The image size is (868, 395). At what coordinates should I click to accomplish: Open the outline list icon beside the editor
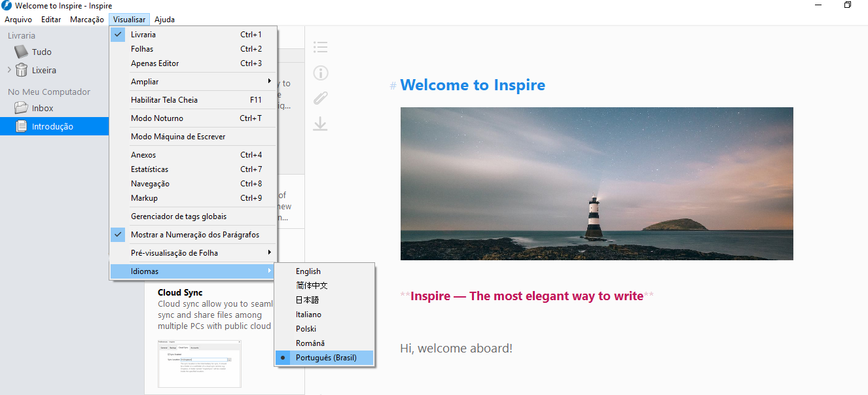pos(320,47)
